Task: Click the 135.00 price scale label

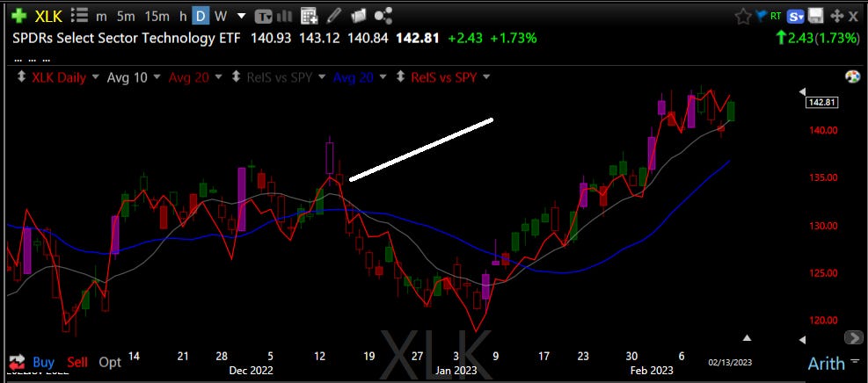Action: pos(825,177)
